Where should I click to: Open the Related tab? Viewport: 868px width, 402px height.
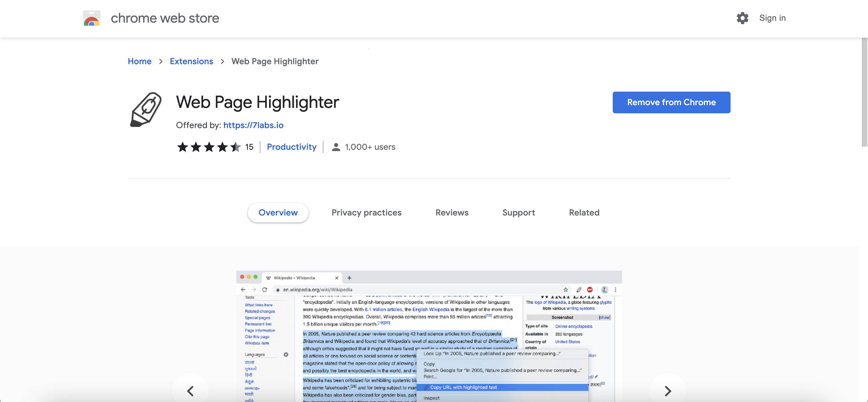(x=584, y=213)
